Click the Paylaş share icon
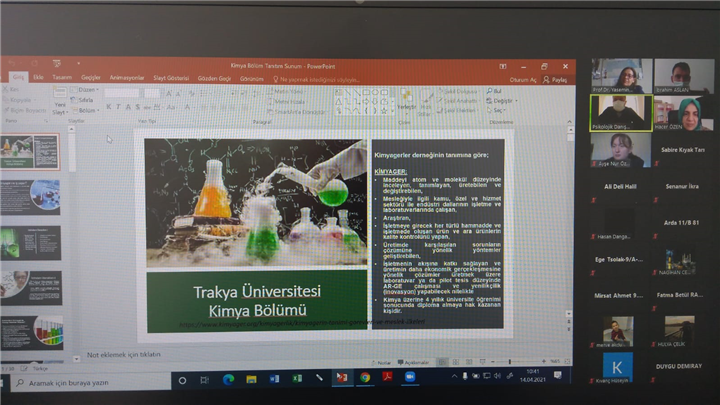The height and width of the screenshot is (405, 720). [546, 79]
